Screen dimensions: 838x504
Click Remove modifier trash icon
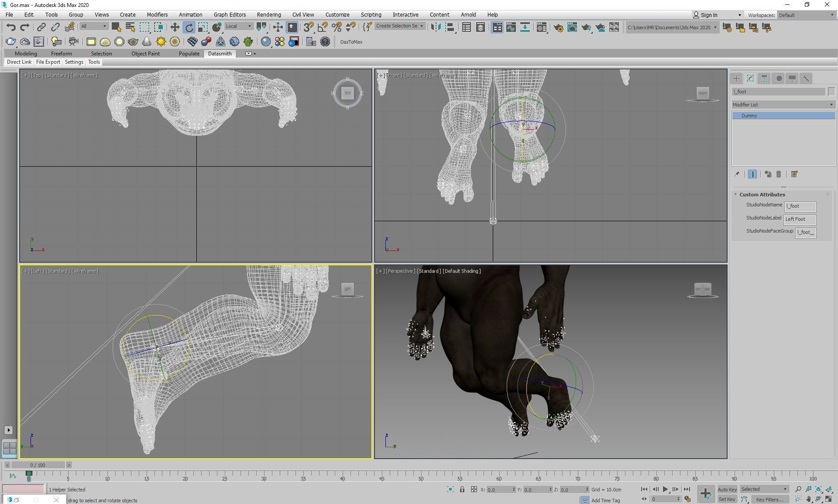[779, 174]
